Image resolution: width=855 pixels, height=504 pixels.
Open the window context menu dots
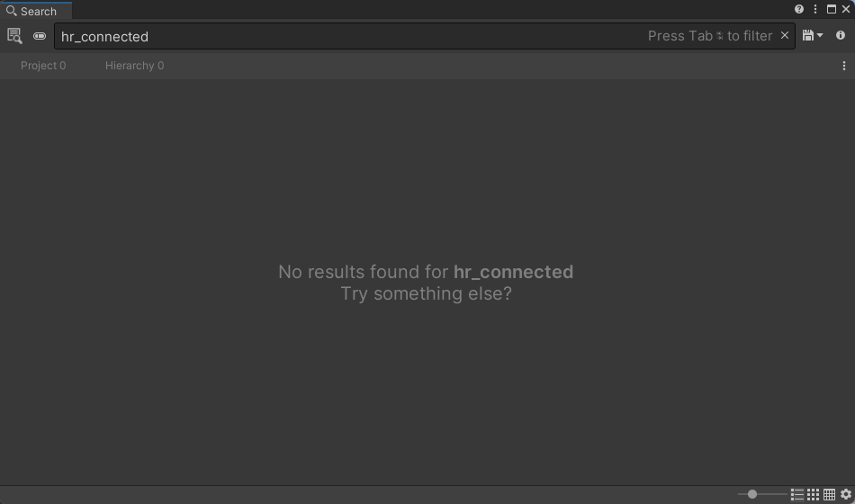pos(815,9)
